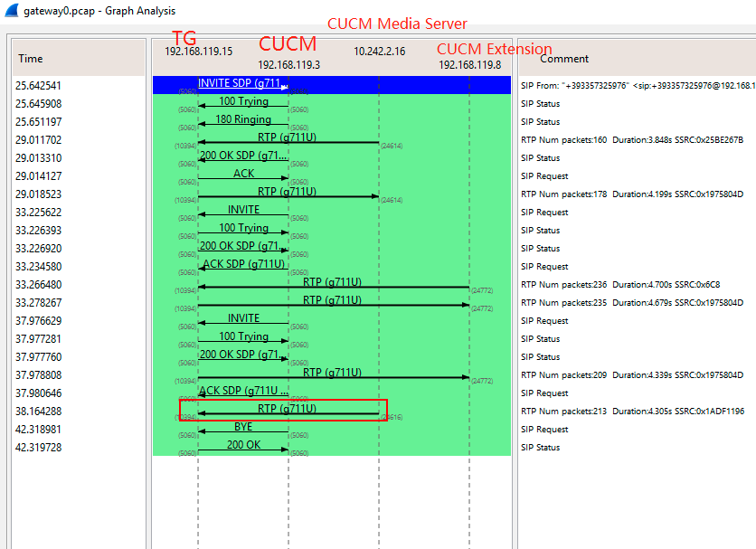Image resolution: width=756 pixels, height=549 pixels.
Task: Select the INVITE message at 33.225622
Action: coord(243,211)
